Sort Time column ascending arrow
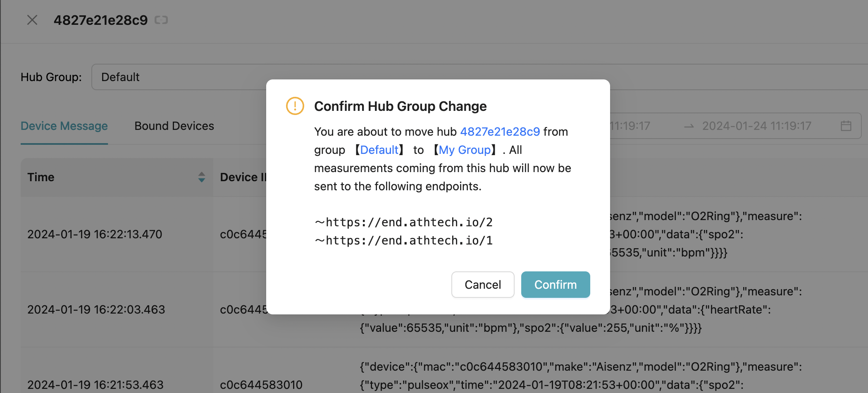 202,174
